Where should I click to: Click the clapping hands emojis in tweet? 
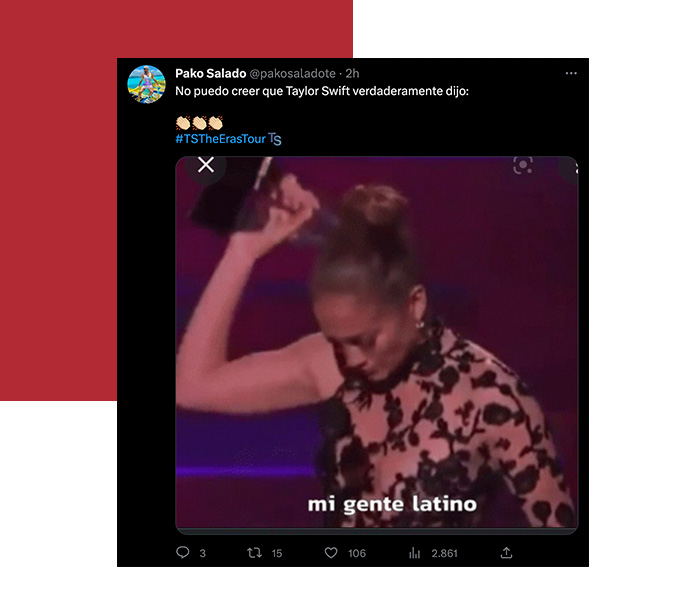199,122
